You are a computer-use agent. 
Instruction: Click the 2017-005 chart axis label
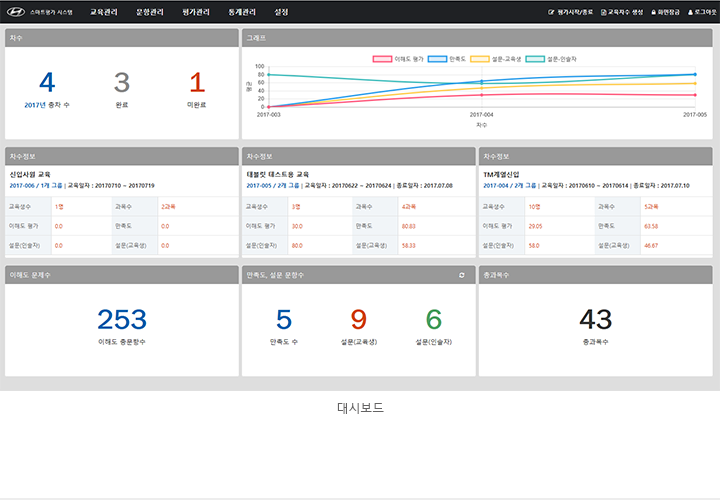pyautogui.click(x=695, y=115)
